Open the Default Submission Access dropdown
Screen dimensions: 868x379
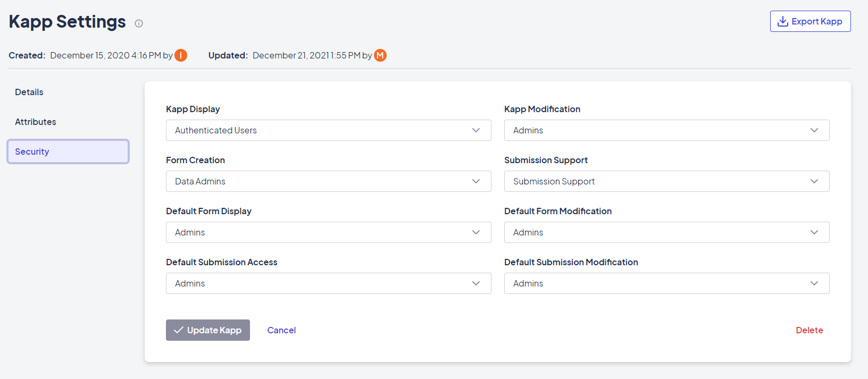point(328,283)
